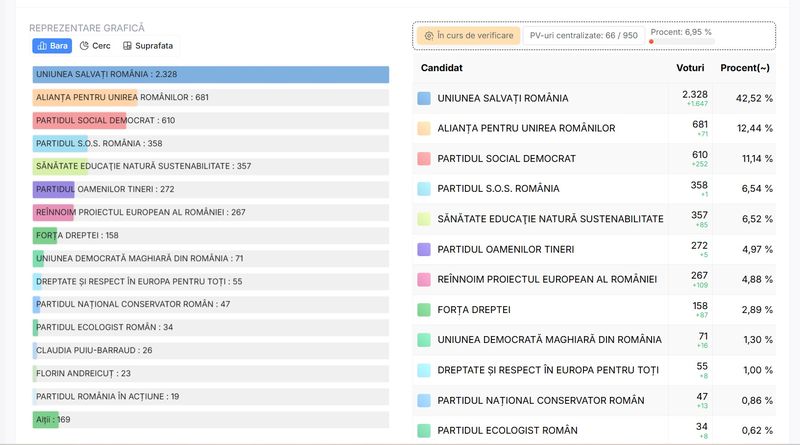Select the Suprafata chart view
800x445 pixels.
click(148, 46)
